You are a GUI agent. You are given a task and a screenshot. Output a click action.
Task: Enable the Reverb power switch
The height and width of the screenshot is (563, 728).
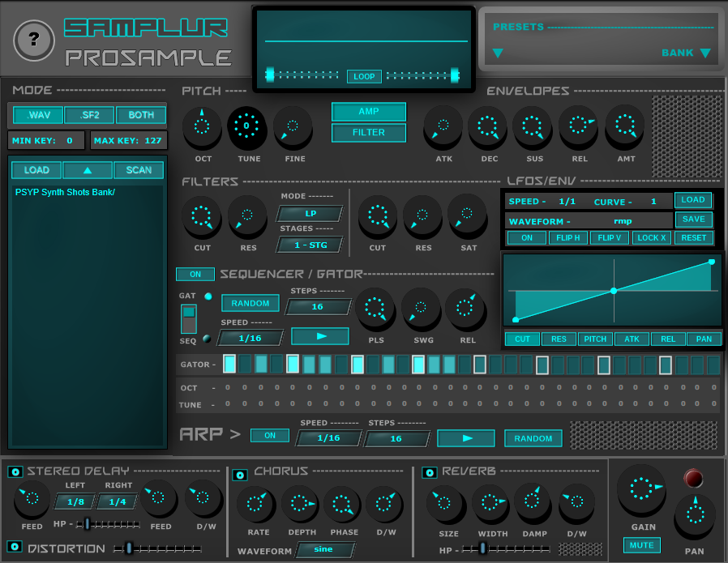[x=429, y=472]
